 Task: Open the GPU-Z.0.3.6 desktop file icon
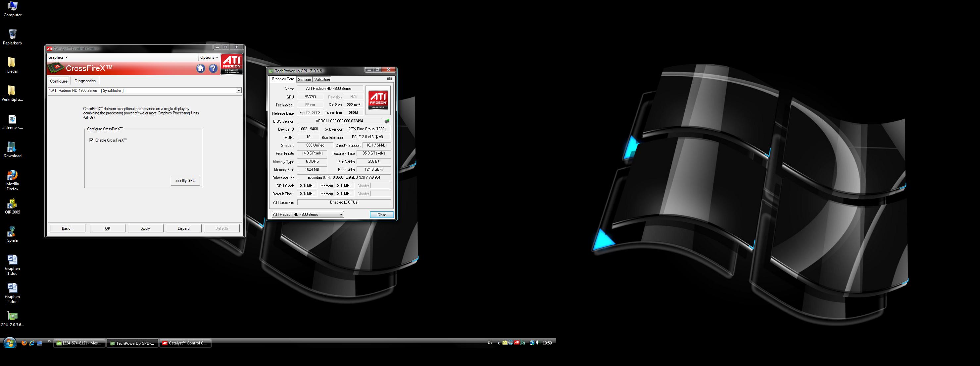coord(12,317)
